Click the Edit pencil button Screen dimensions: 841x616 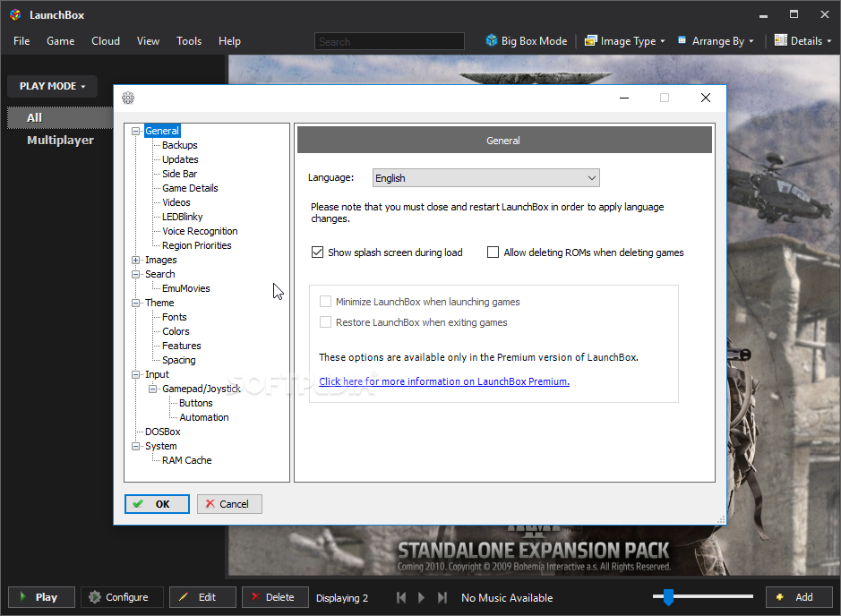202,597
